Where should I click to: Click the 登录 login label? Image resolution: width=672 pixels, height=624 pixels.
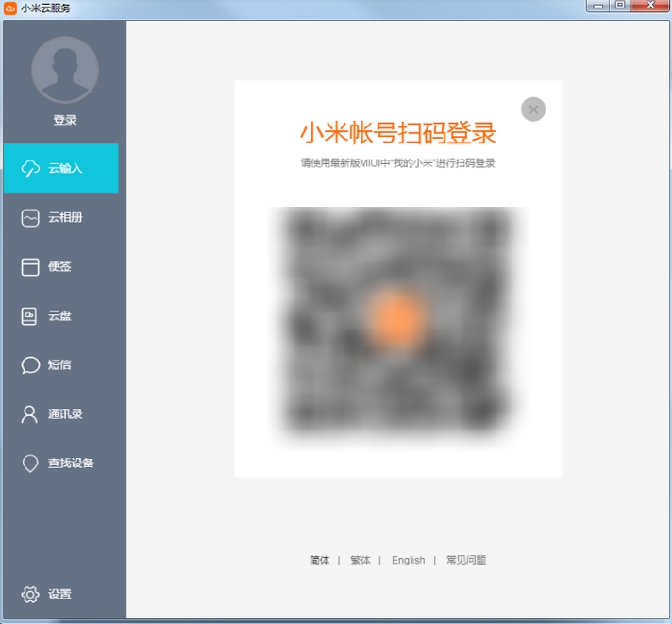[65, 120]
